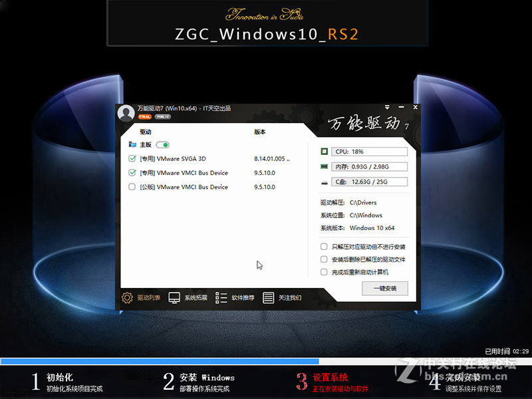
Task: Click the 内存 memory module icon
Action: click(323, 166)
